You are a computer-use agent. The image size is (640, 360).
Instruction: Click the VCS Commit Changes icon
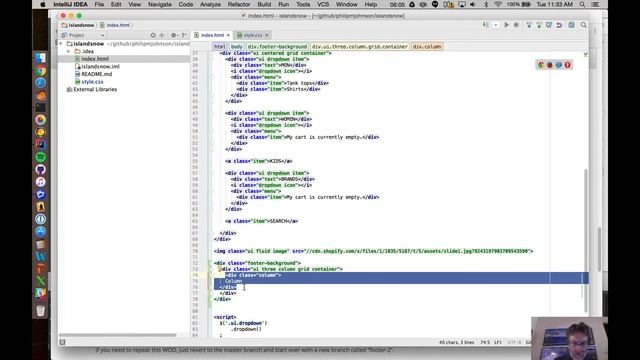[539, 25]
